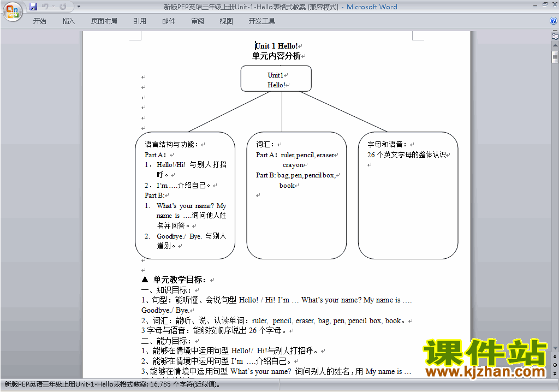
Task: Open the Undo history dropdown arrow
Action: pyautogui.click(x=53, y=7)
